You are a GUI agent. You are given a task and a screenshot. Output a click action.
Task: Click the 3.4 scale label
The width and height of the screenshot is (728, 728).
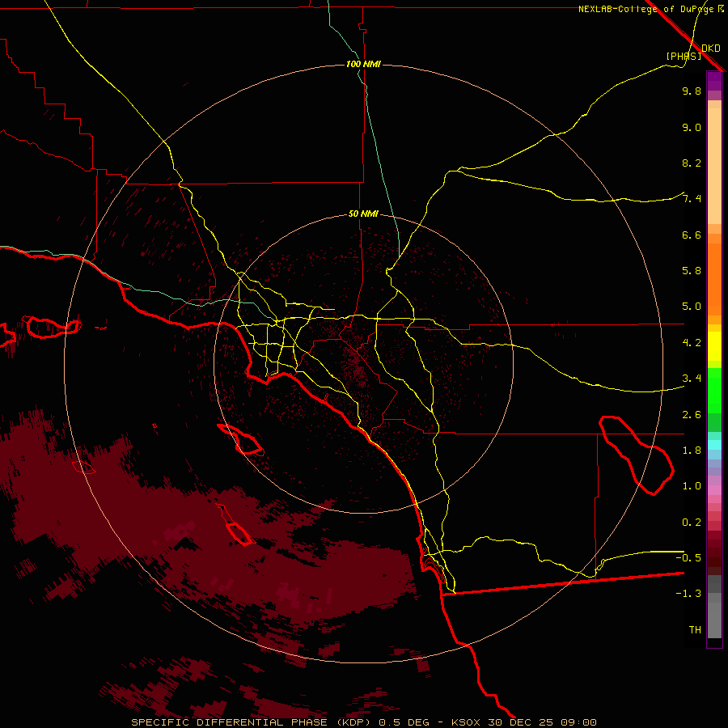(x=692, y=379)
